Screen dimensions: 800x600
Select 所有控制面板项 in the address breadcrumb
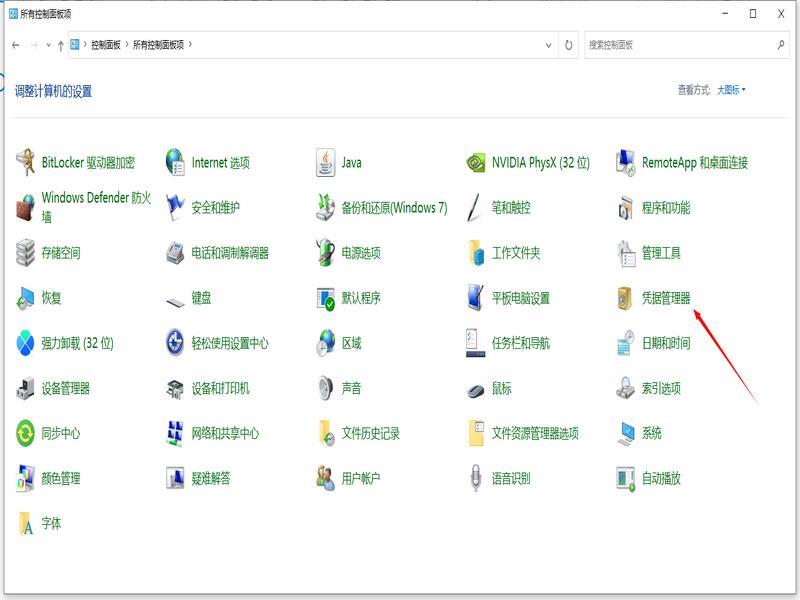pos(158,45)
